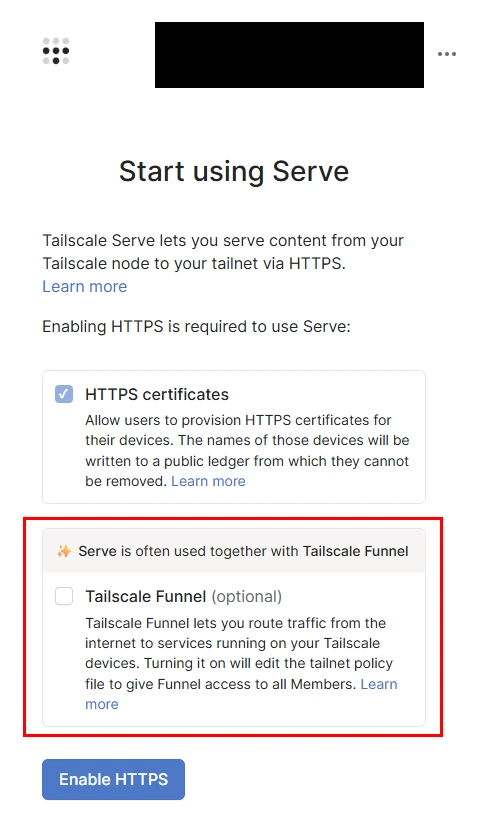
Task: Click the Enabling HTTPS is required text
Action: point(196,326)
